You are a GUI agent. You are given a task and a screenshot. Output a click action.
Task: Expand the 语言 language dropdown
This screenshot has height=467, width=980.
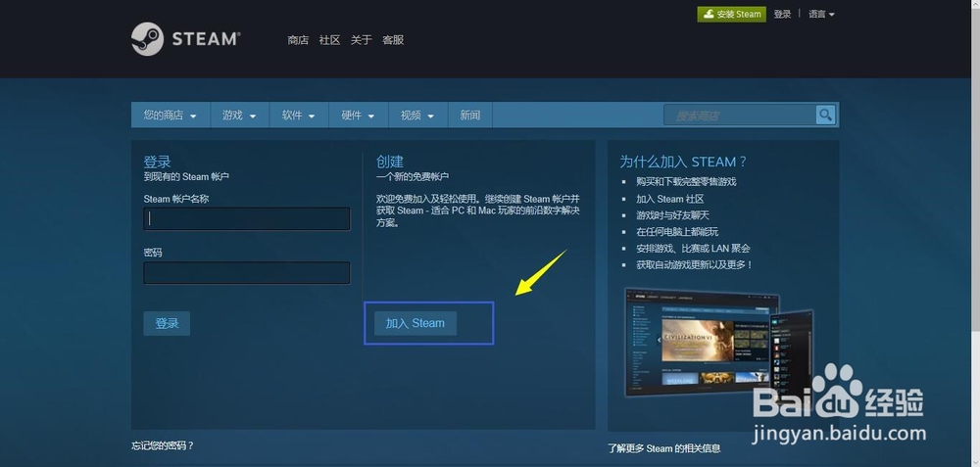tap(821, 14)
